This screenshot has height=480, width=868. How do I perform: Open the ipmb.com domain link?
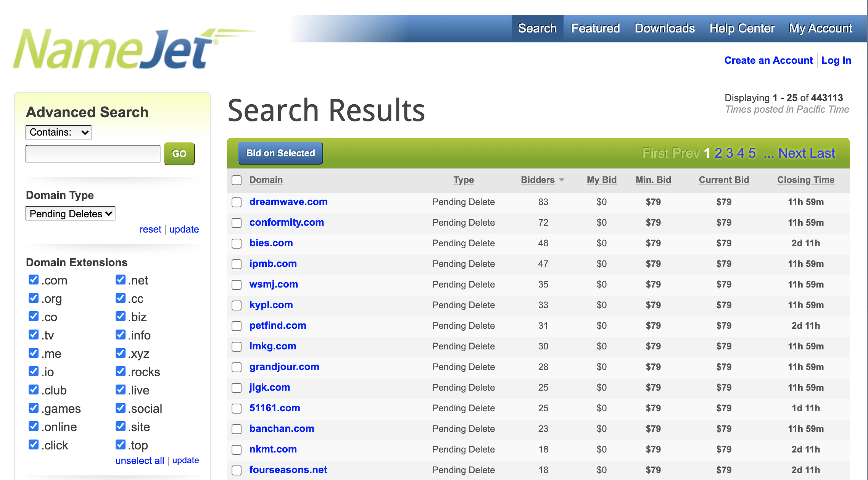(x=273, y=263)
